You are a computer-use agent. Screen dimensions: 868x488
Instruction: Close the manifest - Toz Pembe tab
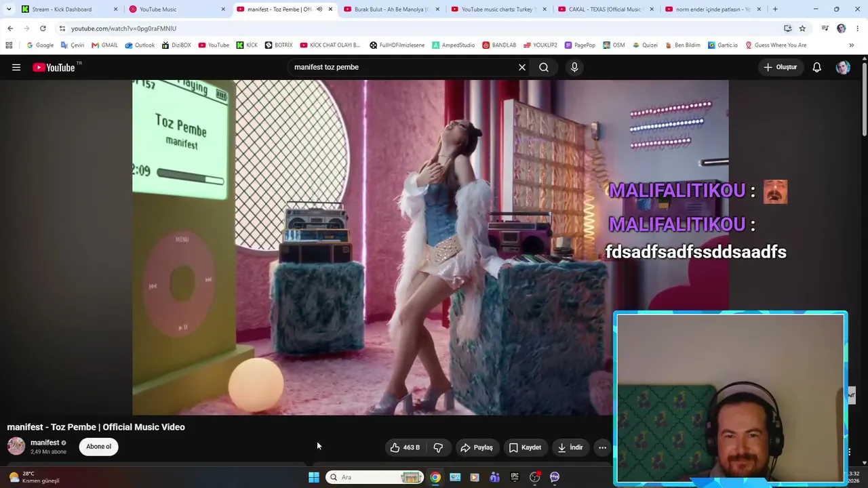point(330,9)
